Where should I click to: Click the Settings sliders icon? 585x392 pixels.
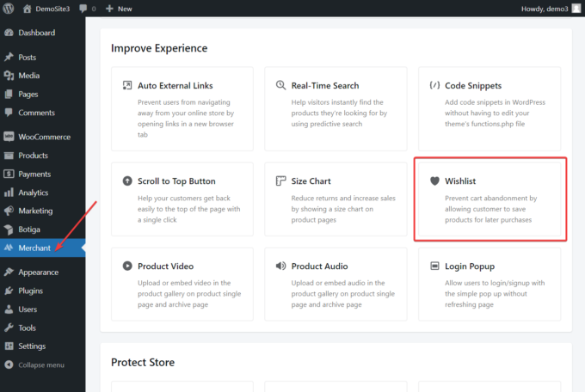tap(9, 346)
